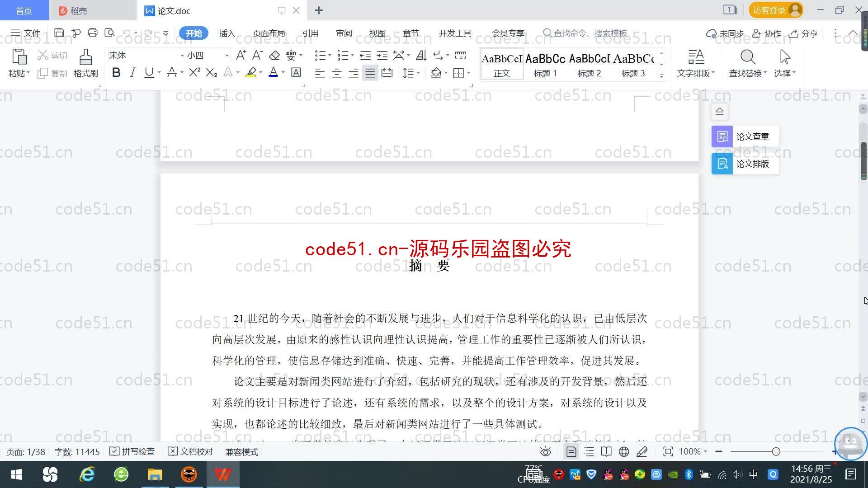Open the File (文件) menu
This screenshot has height=488, width=868.
[x=26, y=33]
